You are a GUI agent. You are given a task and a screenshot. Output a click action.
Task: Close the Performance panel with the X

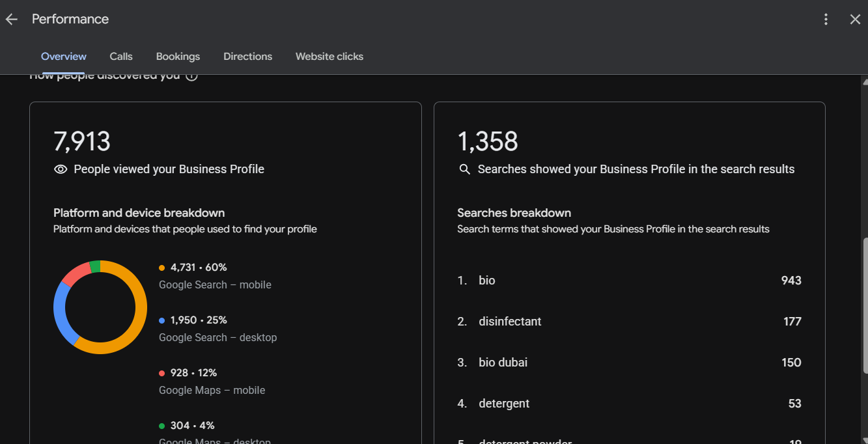855,20
